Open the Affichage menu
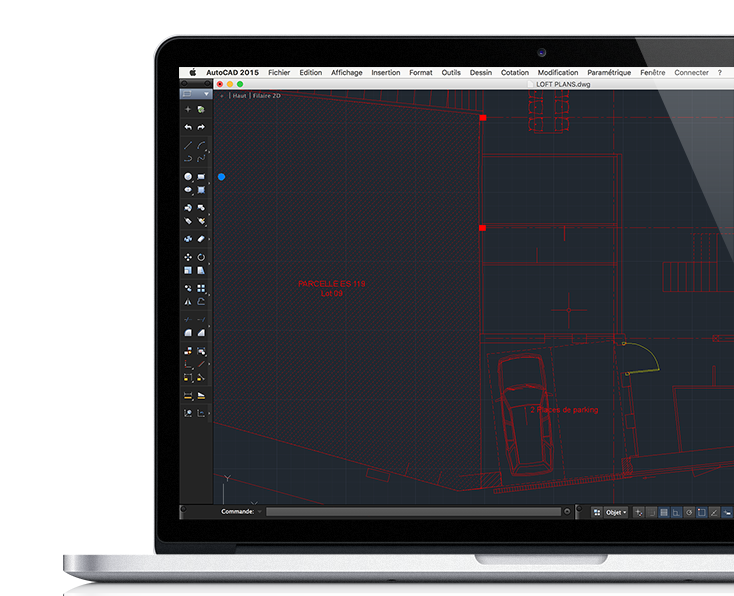The image size is (734, 596). [x=347, y=73]
